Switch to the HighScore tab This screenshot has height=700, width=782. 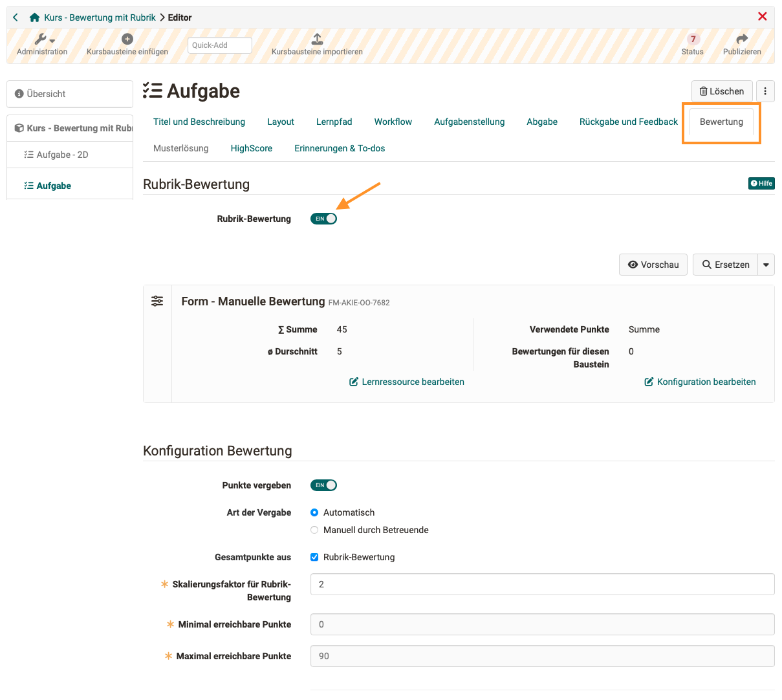pos(251,148)
